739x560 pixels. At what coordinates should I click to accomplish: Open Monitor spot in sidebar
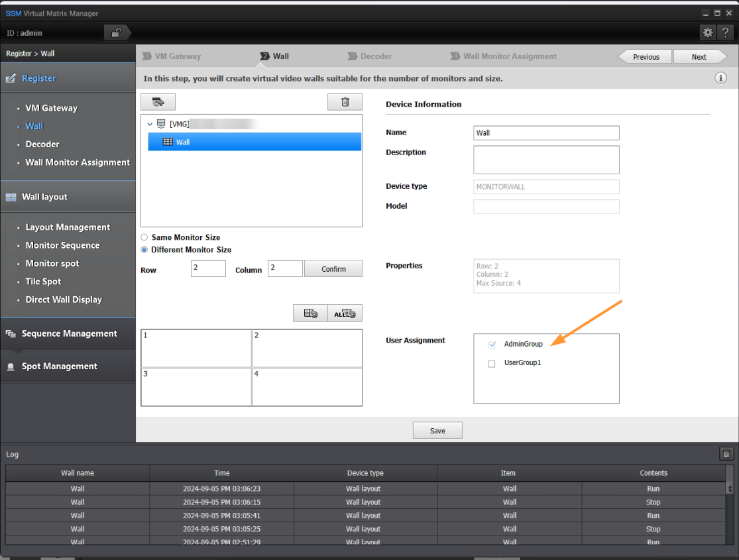tap(52, 264)
